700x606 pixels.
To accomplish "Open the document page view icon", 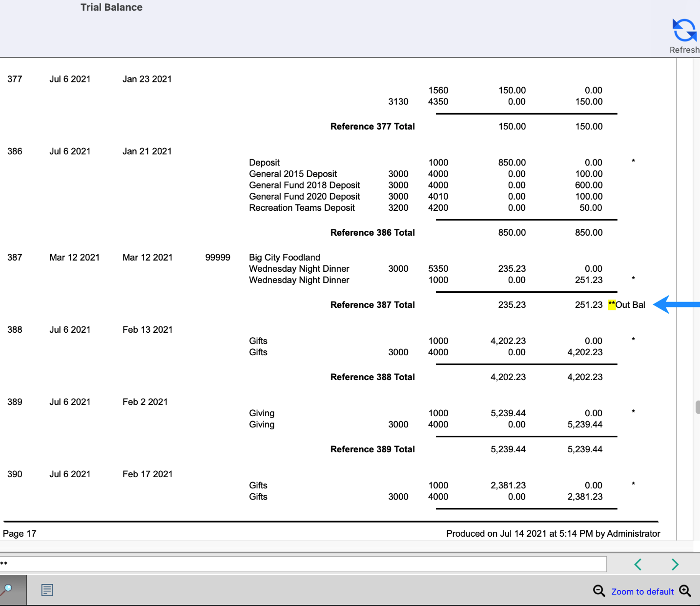I will (x=47, y=590).
